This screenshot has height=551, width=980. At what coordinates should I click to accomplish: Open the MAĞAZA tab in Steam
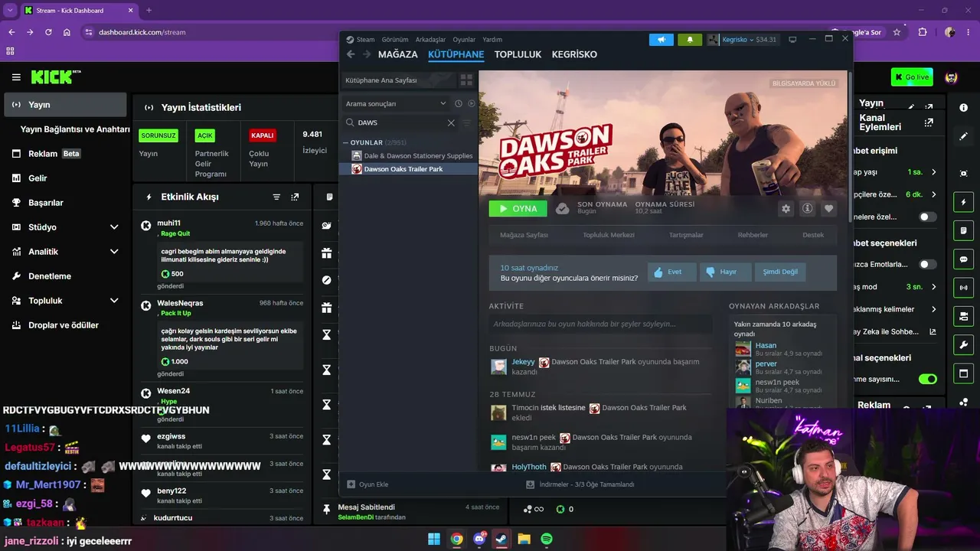(398, 54)
